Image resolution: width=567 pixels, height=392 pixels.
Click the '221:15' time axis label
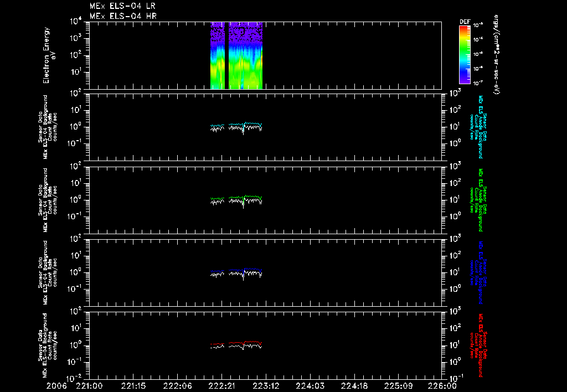point(133,386)
